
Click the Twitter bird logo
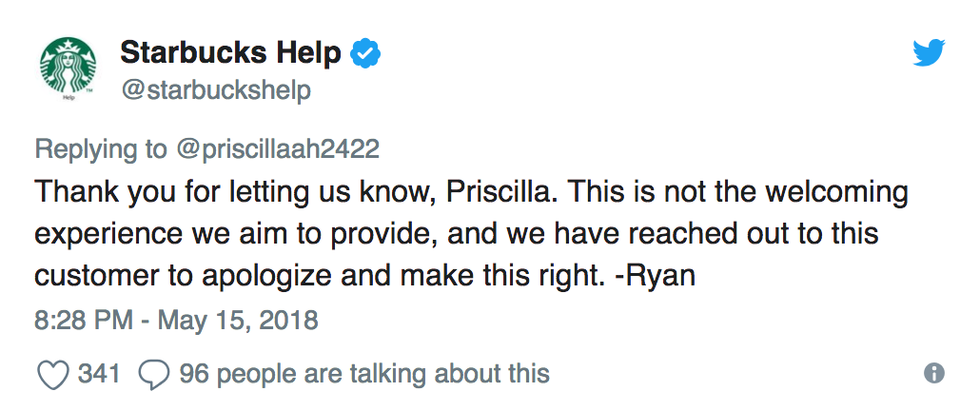click(x=928, y=53)
